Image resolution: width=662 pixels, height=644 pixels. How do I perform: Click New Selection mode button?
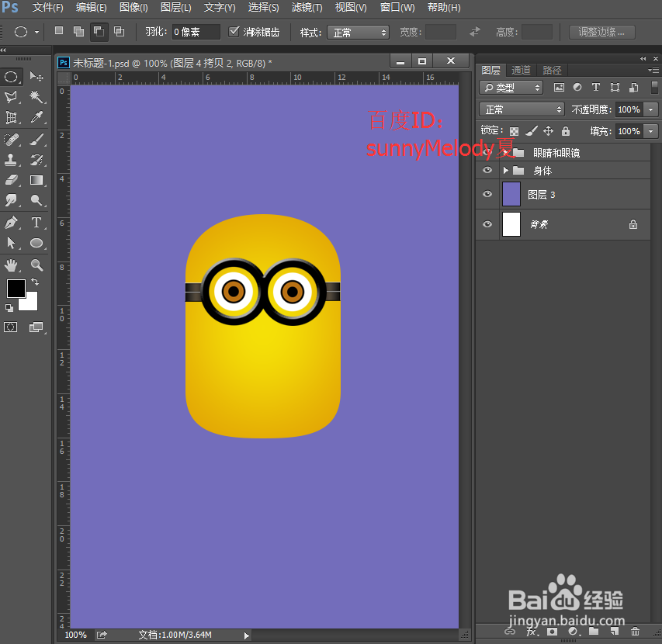(59, 31)
